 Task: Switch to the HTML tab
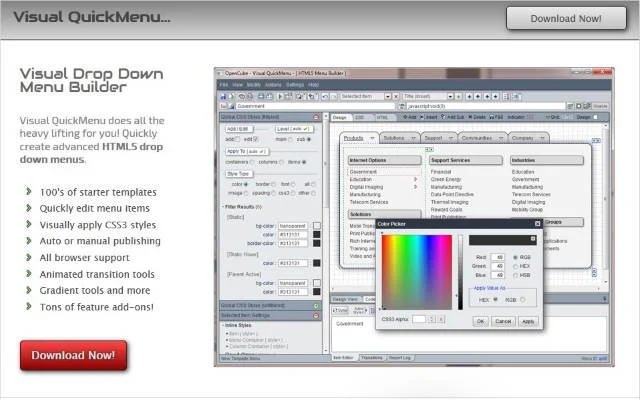tap(382, 118)
